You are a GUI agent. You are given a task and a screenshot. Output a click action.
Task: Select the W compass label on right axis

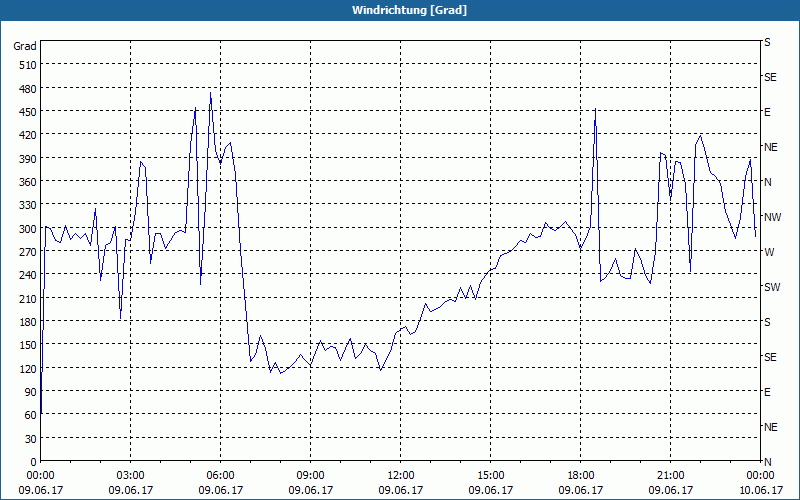[769, 252]
